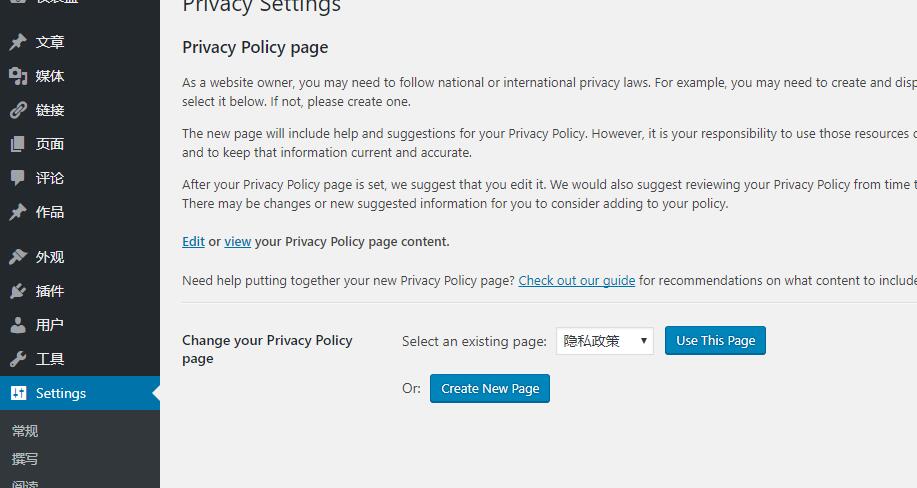Click the paintbrush icon for 外观

click(x=18, y=257)
